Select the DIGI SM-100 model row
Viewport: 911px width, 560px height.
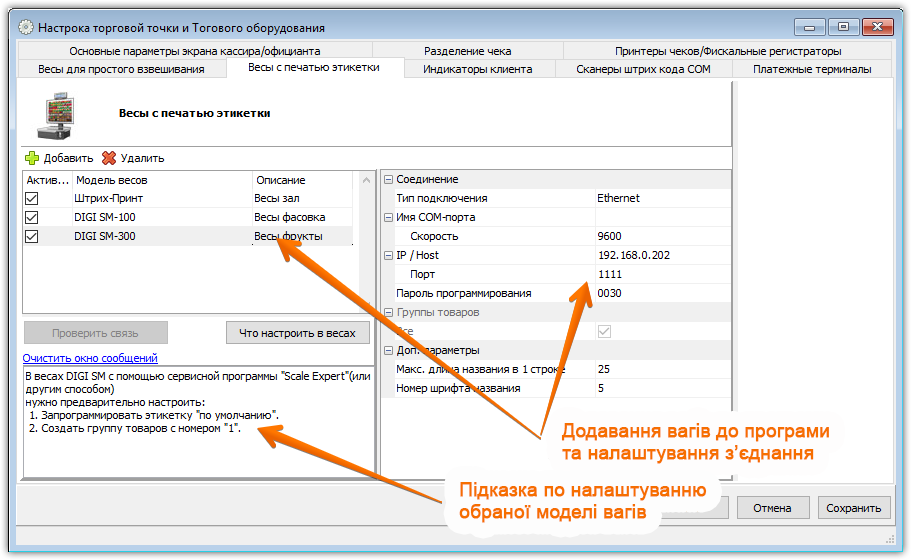(188, 217)
